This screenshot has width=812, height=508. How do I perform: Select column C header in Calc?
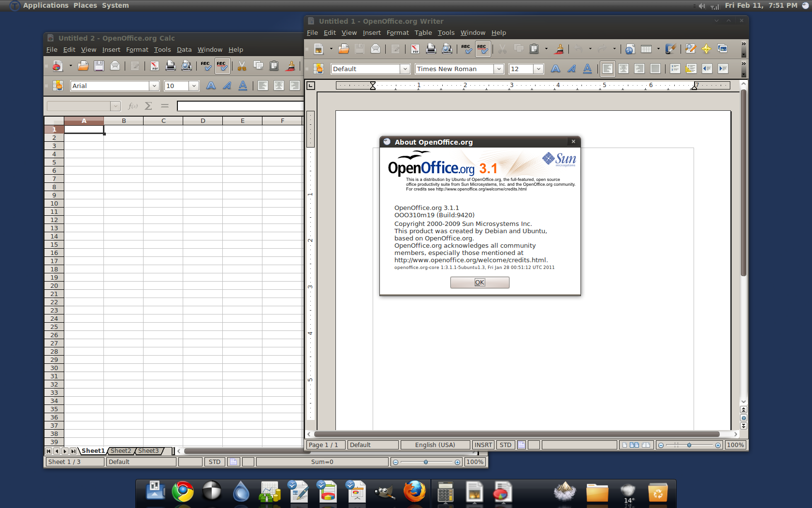(163, 121)
